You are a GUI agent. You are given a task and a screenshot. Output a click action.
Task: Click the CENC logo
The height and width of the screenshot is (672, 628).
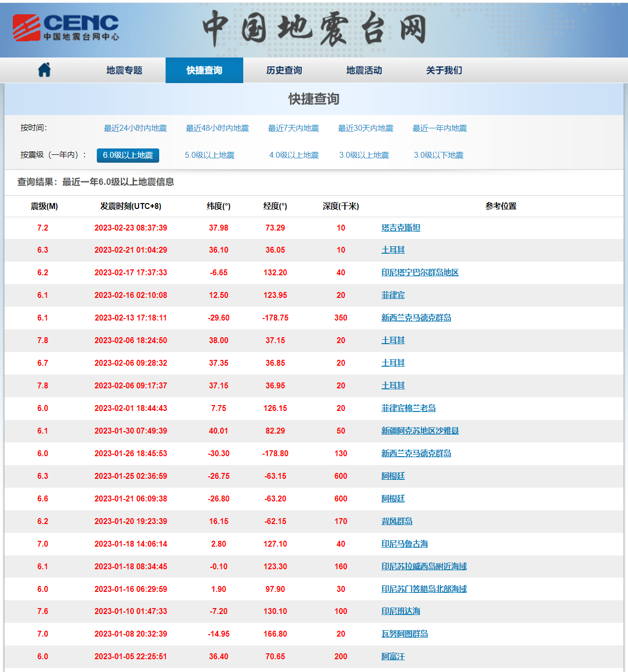click(x=66, y=28)
